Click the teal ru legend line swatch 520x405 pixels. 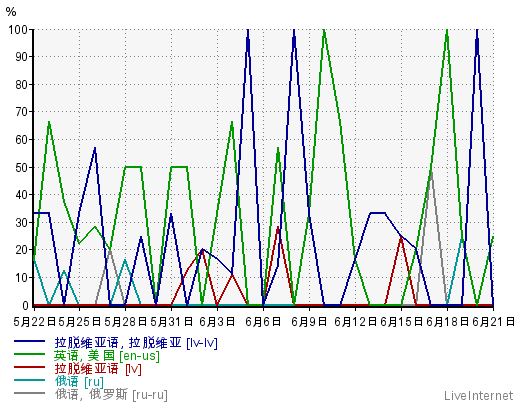[29, 380]
